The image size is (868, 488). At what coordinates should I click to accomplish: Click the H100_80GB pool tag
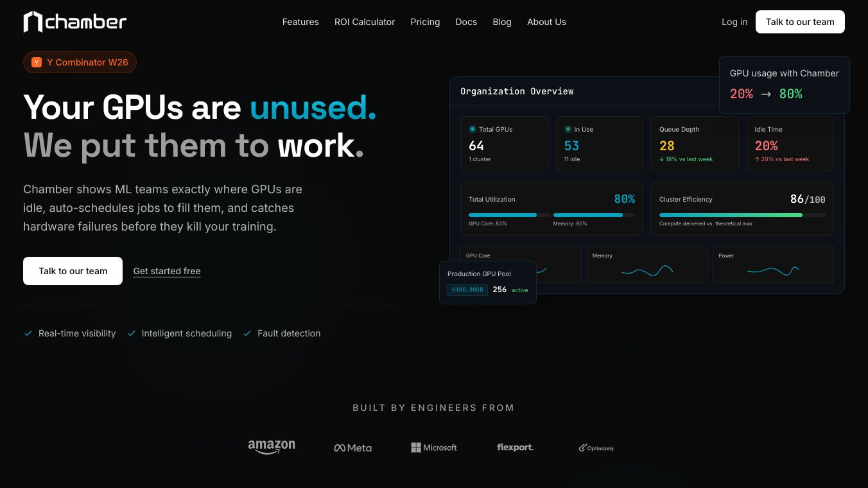point(467,290)
